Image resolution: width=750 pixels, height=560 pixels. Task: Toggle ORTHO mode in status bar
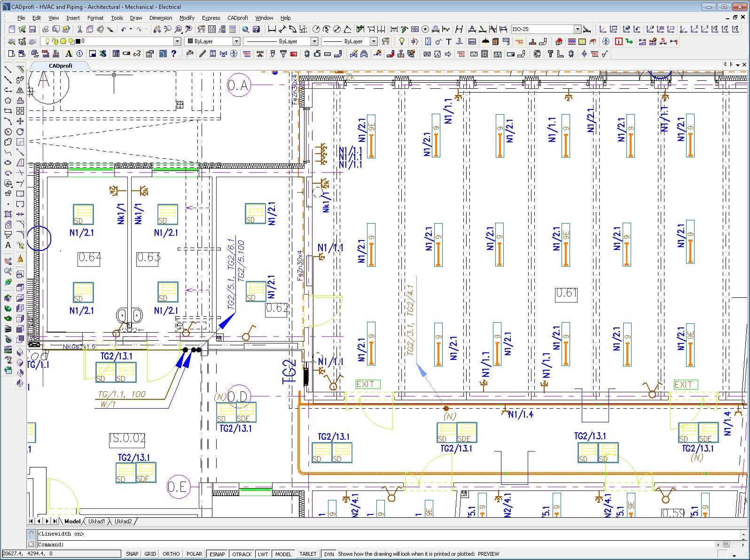[x=171, y=554]
